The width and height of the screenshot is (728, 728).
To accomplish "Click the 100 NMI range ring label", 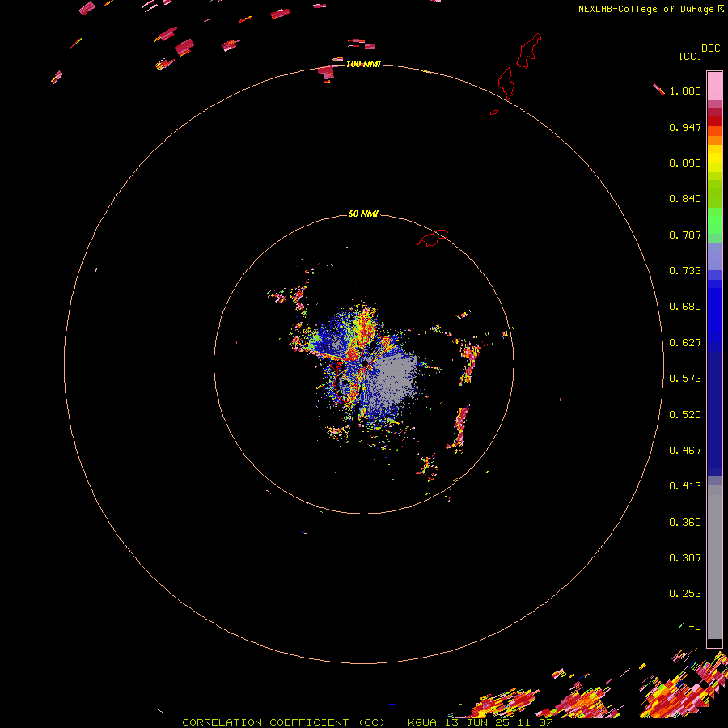I will click(363, 64).
